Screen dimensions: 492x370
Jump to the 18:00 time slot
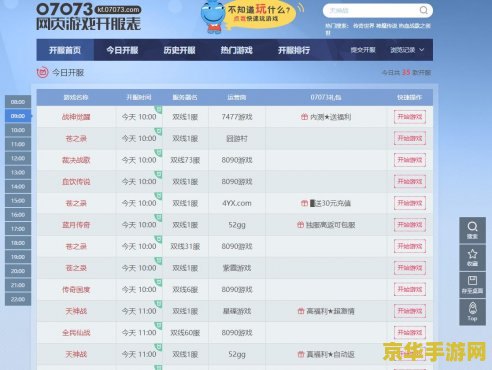pos(18,243)
